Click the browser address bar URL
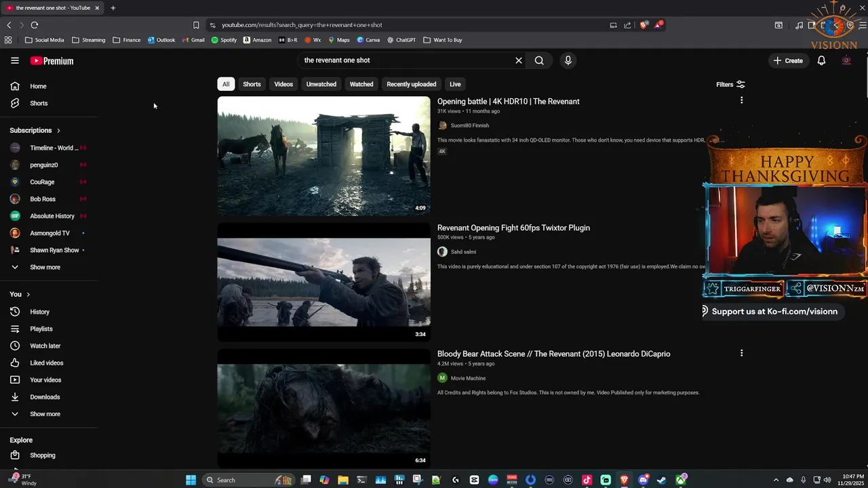Image resolution: width=868 pixels, height=488 pixels. coord(302,25)
